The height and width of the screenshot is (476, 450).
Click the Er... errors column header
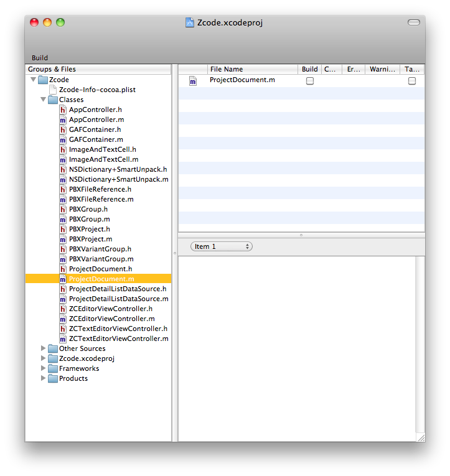354,69
